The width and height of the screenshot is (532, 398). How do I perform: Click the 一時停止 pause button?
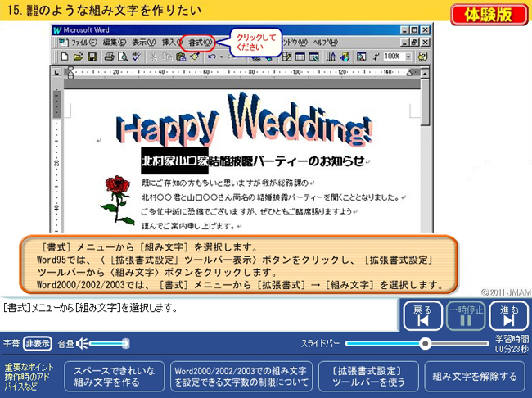466,316
